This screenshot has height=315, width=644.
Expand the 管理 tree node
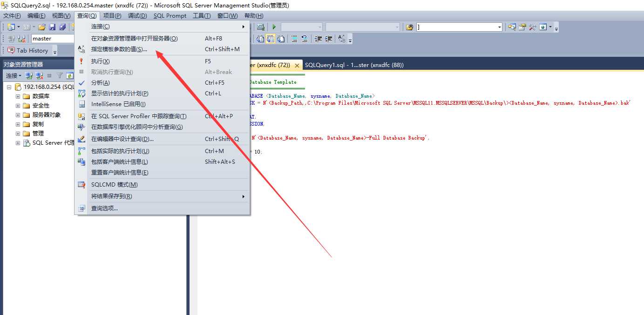click(x=18, y=134)
